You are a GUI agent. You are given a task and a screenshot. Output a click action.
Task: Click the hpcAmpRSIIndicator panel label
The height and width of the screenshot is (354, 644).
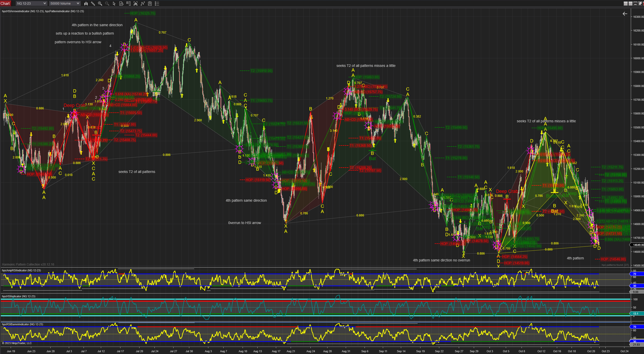pos(21,270)
